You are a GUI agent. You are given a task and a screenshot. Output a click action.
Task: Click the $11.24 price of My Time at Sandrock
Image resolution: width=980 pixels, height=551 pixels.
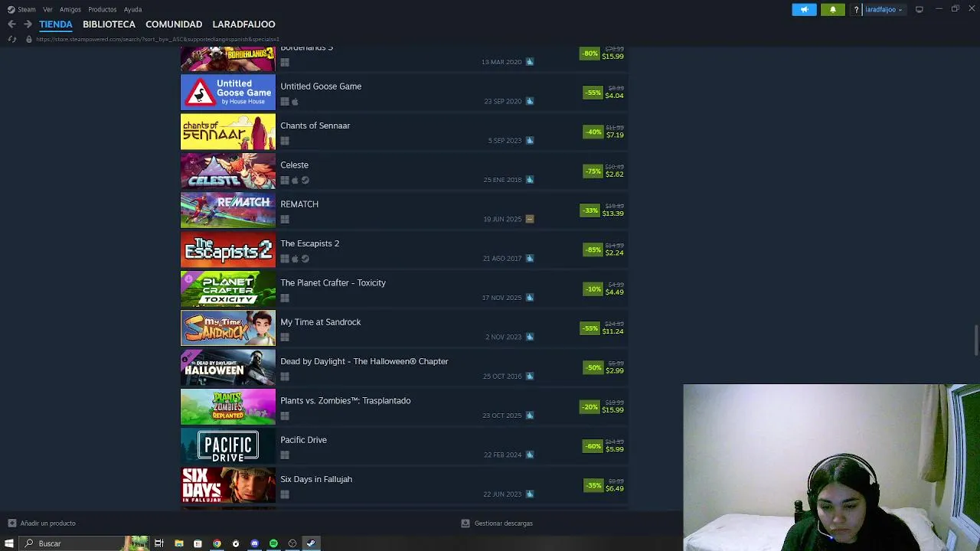click(x=612, y=331)
